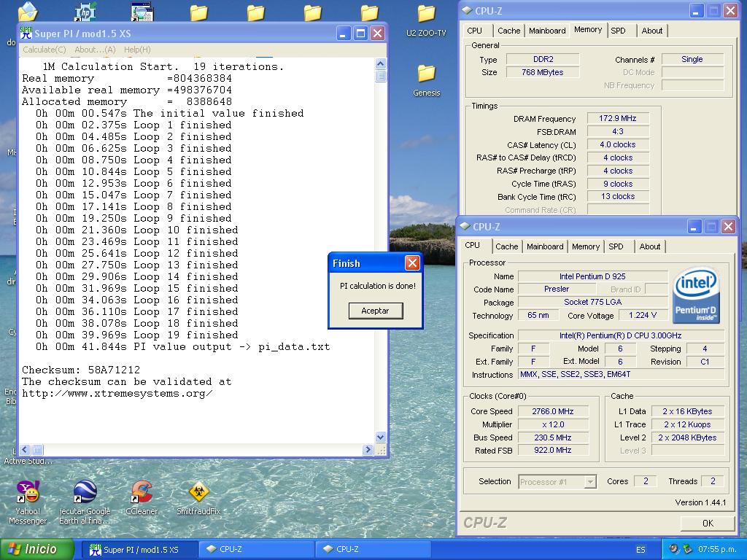Click the PI value output pi_data.txt line
The width and height of the screenshot is (747, 560).
[x=183, y=346]
